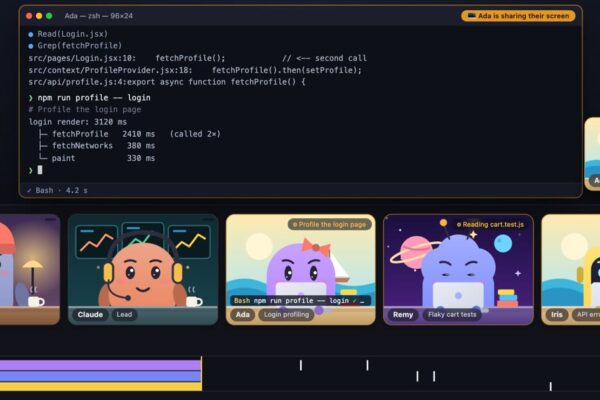Click the 'Lead' role tag on Claude's tile
The image size is (600, 400).
click(x=124, y=315)
